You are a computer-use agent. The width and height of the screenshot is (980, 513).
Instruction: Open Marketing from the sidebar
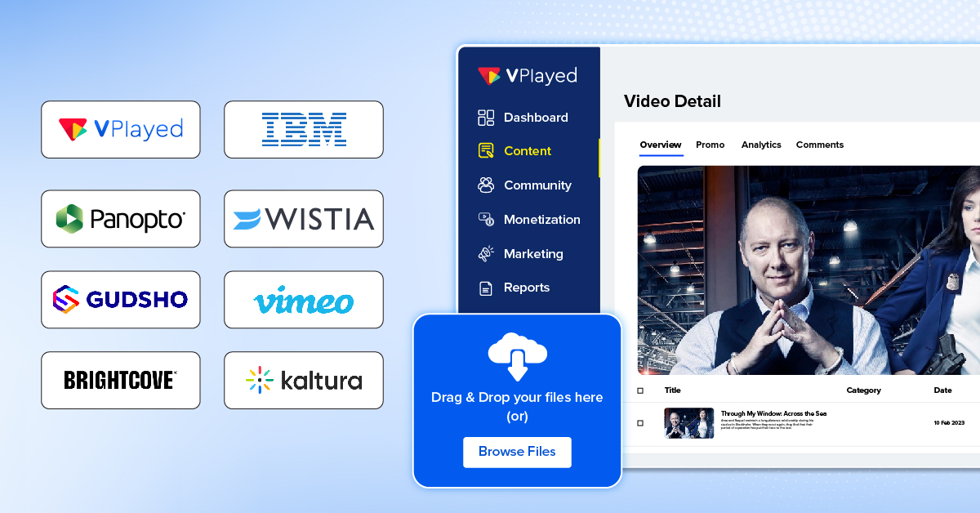coord(533,254)
